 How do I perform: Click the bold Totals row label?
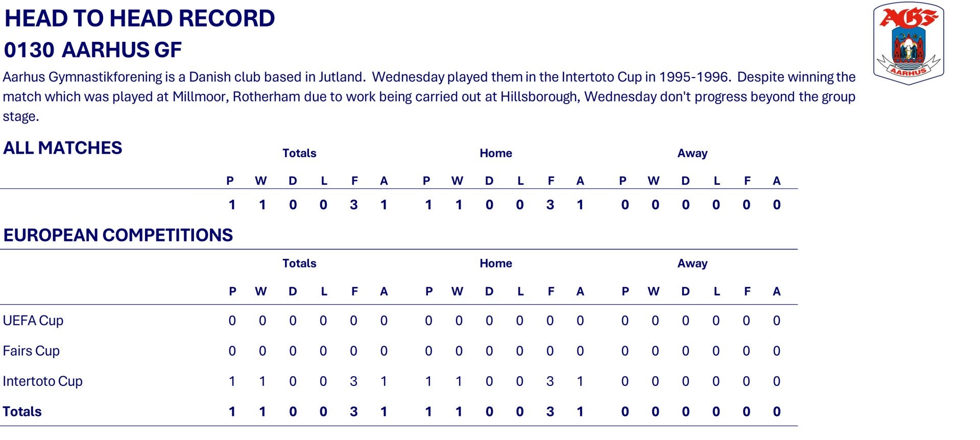tap(22, 411)
